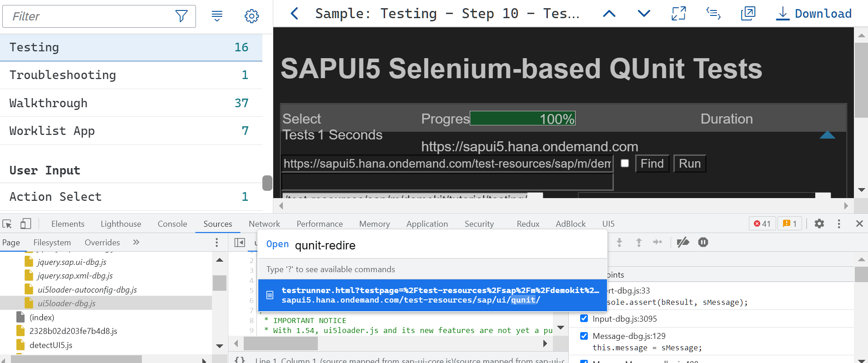This screenshot has height=363, width=868.
Task: Click the Step debugger icon
Action: click(x=657, y=242)
